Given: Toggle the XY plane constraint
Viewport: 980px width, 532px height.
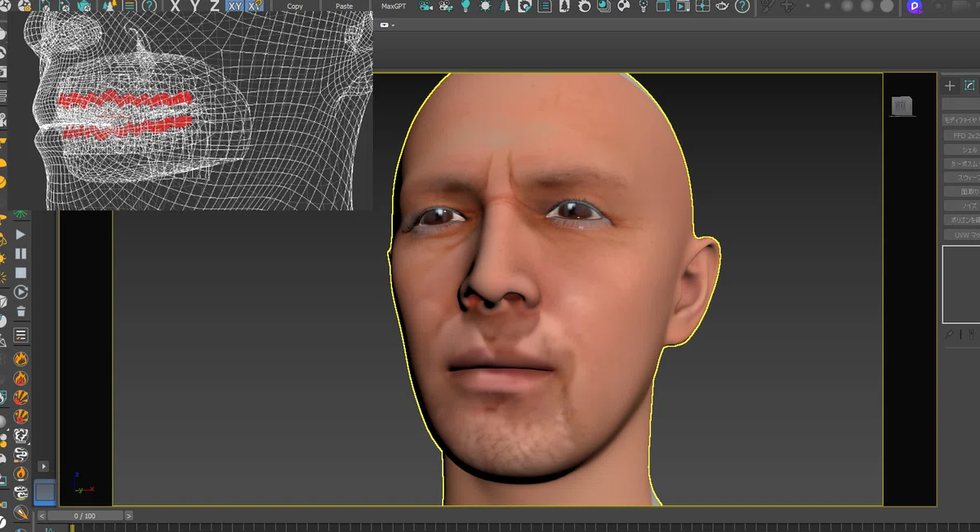Looking at the screenshot, I should point(235,6).
